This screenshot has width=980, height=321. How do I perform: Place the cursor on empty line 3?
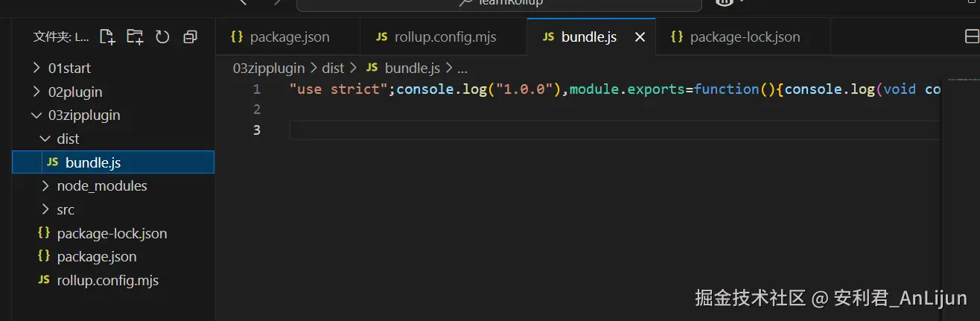614,130
